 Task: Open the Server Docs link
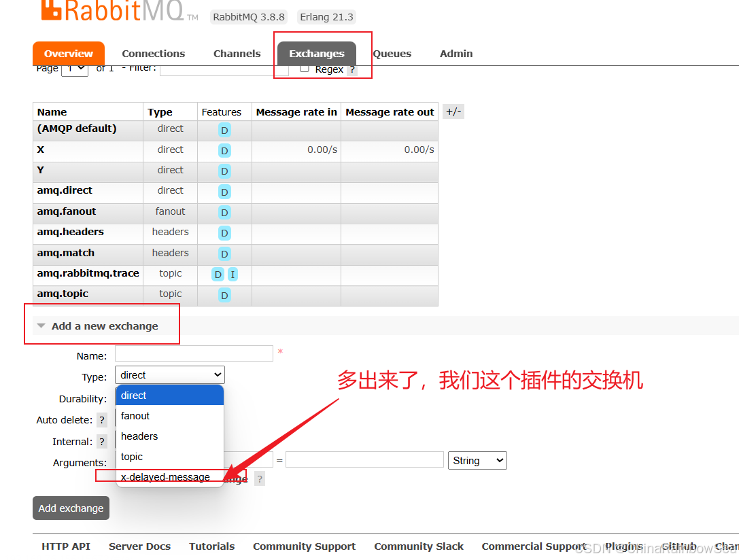coord(139,546)
